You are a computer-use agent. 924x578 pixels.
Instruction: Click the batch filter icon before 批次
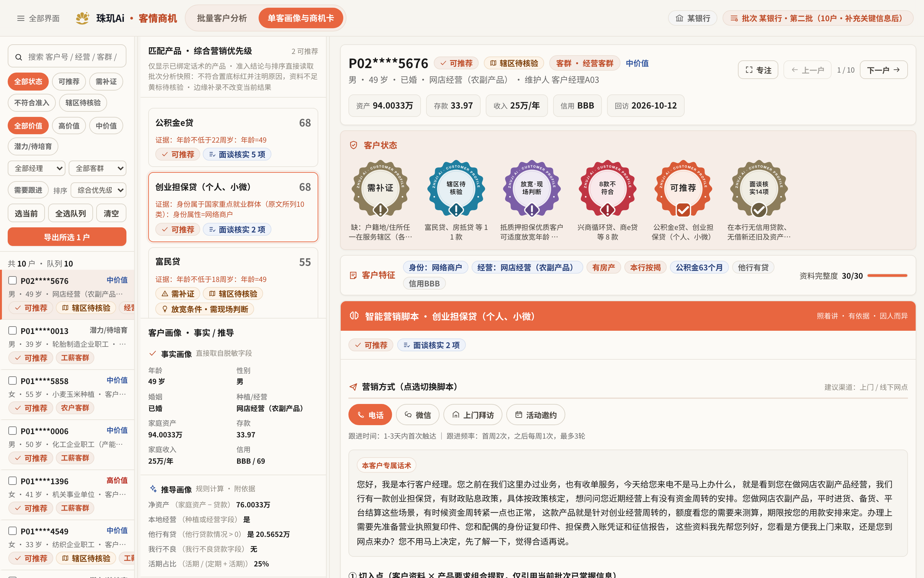pyautogui.click(x=734, y=18)
